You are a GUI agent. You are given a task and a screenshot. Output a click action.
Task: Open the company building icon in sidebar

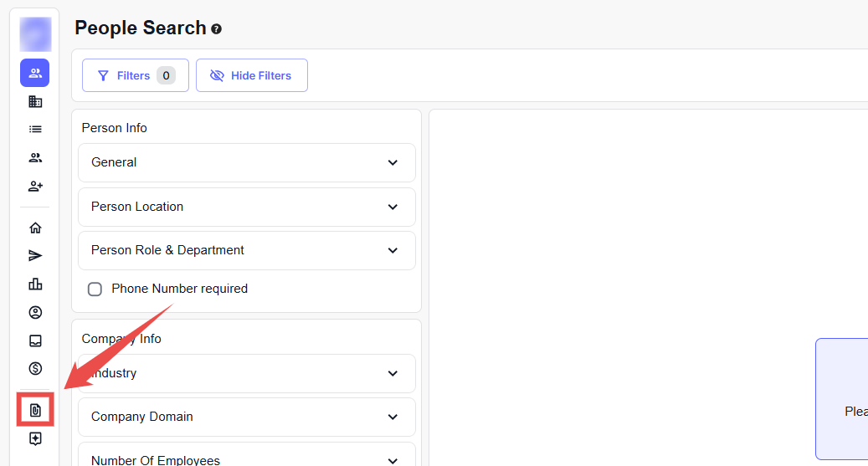pyautogui.click(x=35, y=101)
